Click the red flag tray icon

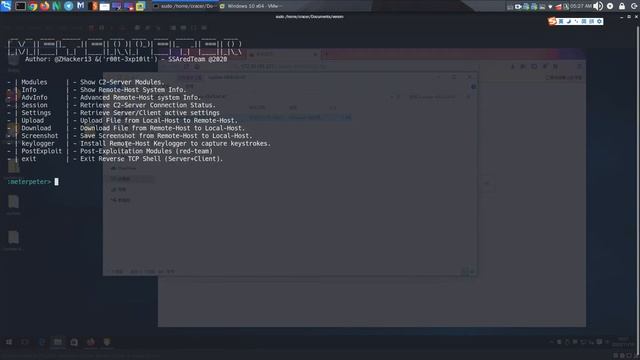pyautogui.click(x=558, y=7)
